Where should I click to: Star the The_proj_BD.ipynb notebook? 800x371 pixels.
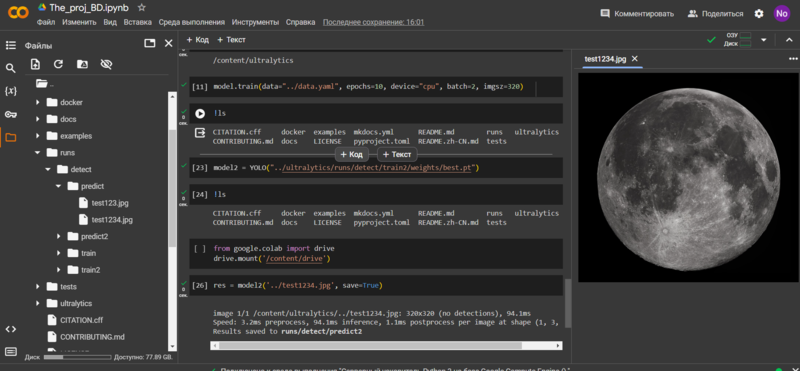tap(142, 8)
